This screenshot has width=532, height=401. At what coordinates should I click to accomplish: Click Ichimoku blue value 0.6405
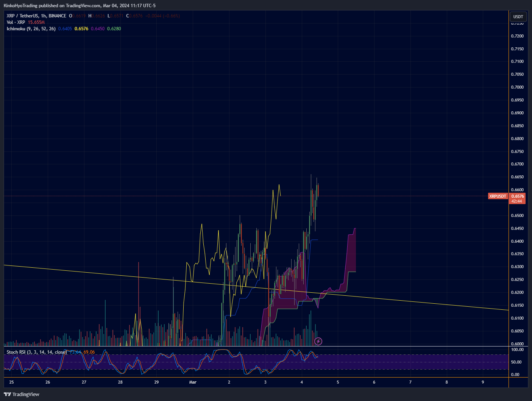65,29
